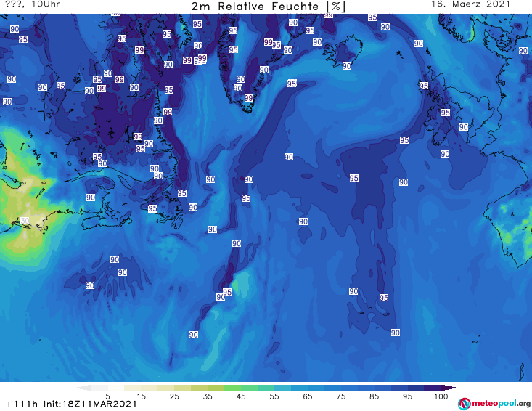Click the '85' label on the colour scale

point(375,396)
